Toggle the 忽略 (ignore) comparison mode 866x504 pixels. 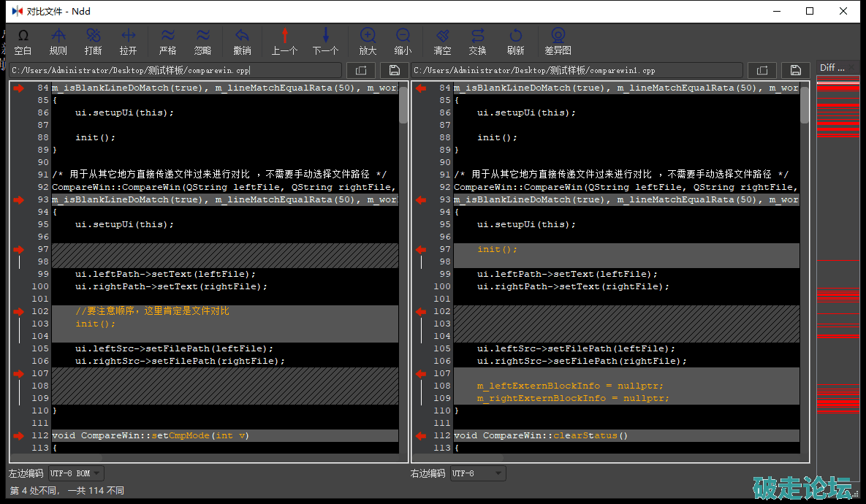[203, 42]
